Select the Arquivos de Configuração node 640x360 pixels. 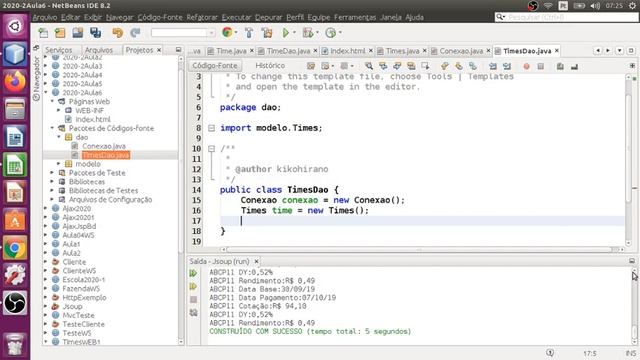(x=110, y=200)
